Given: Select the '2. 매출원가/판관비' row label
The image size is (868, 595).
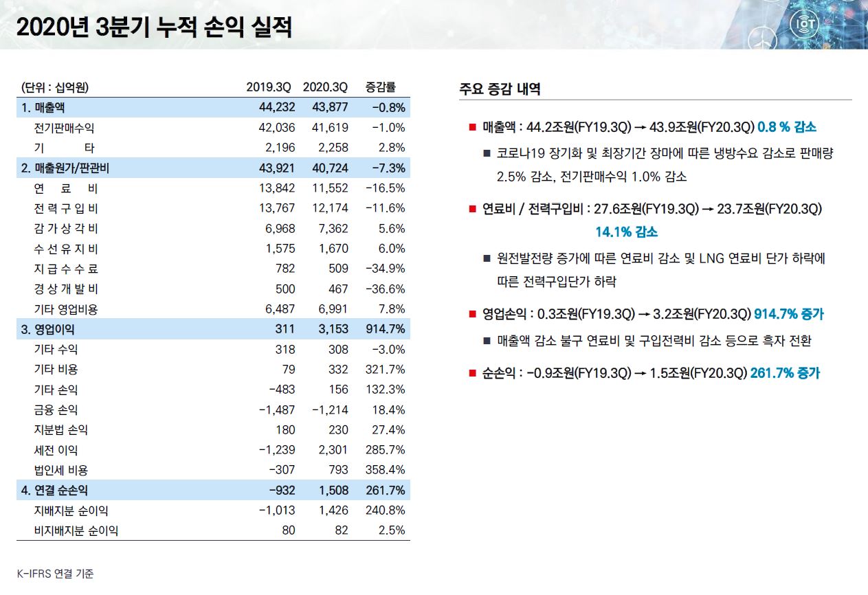Looking at the screenshot, I should point(65,168).
